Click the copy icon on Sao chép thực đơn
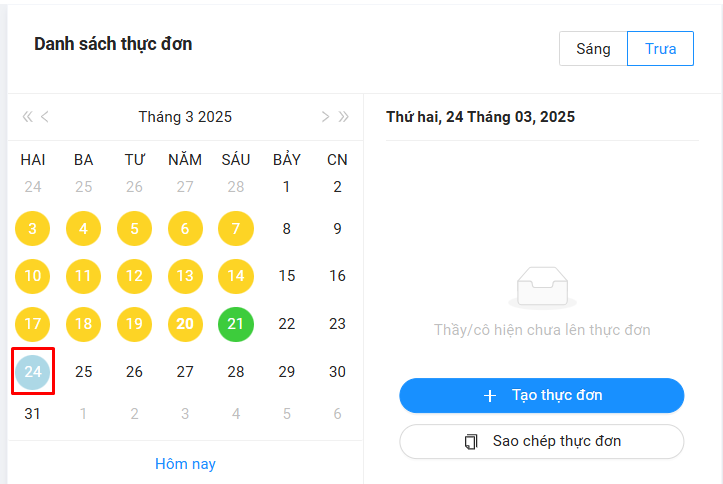723x484 pixels. coord(472,441)
